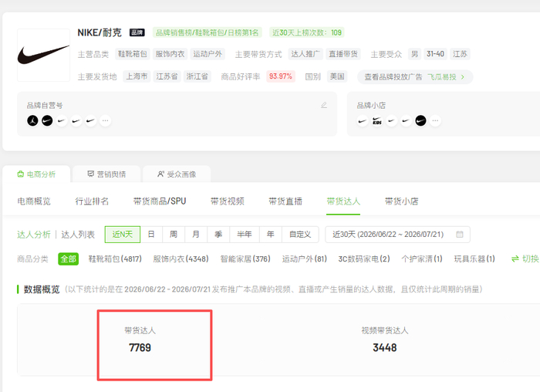Select the 周 time period
Viewport: 540px width, 392px height.
point(174,235)
